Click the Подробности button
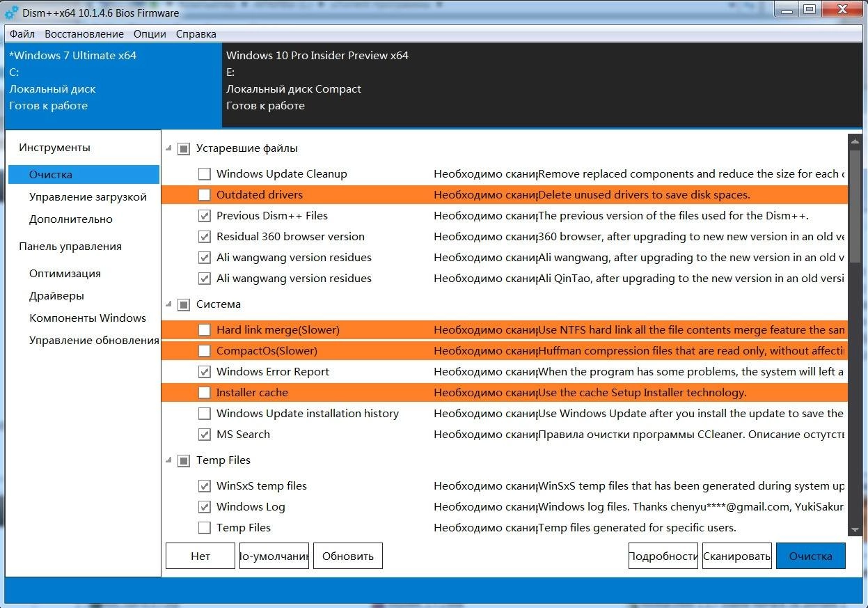 click(x=663, y=556)
